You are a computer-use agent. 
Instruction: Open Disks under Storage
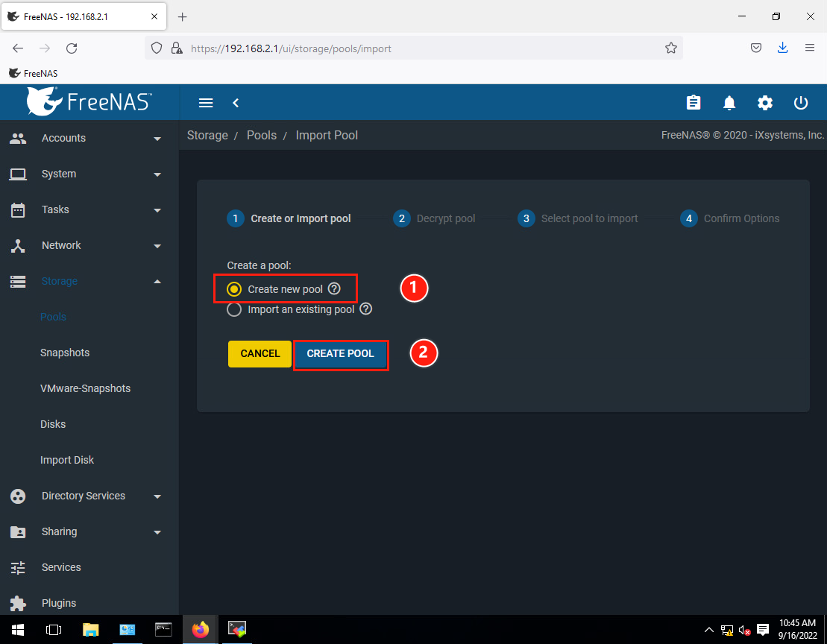pos(53,424)
